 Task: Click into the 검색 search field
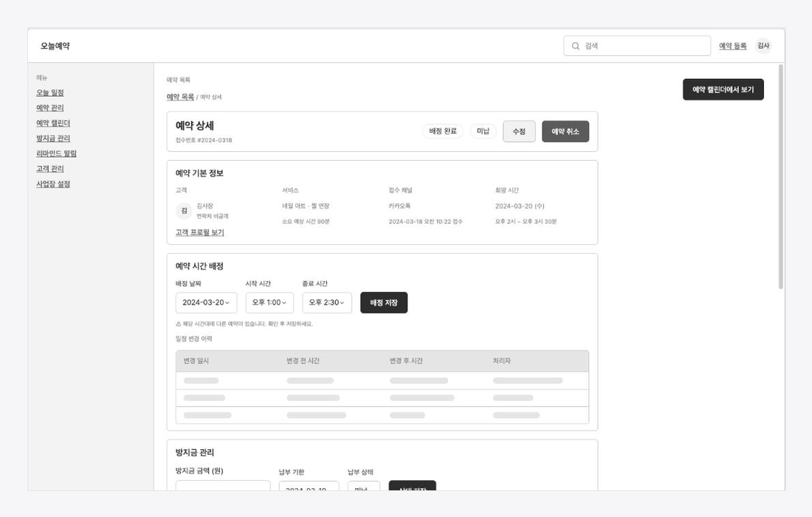(637, 46)
